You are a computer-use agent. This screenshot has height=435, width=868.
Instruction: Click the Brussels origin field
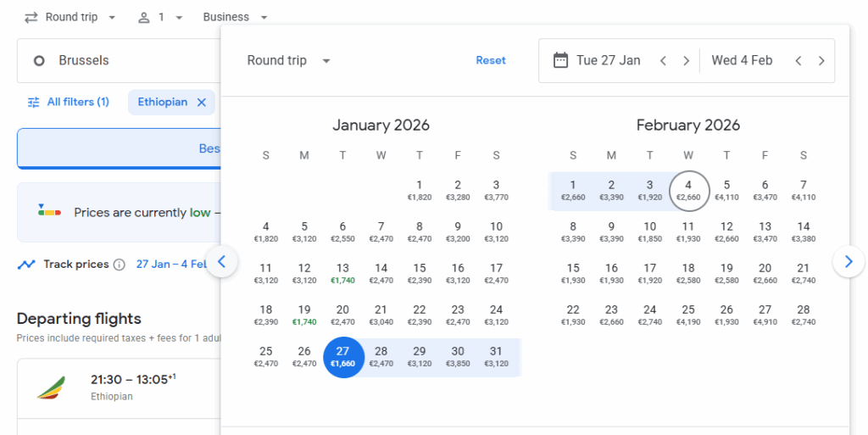119,60
